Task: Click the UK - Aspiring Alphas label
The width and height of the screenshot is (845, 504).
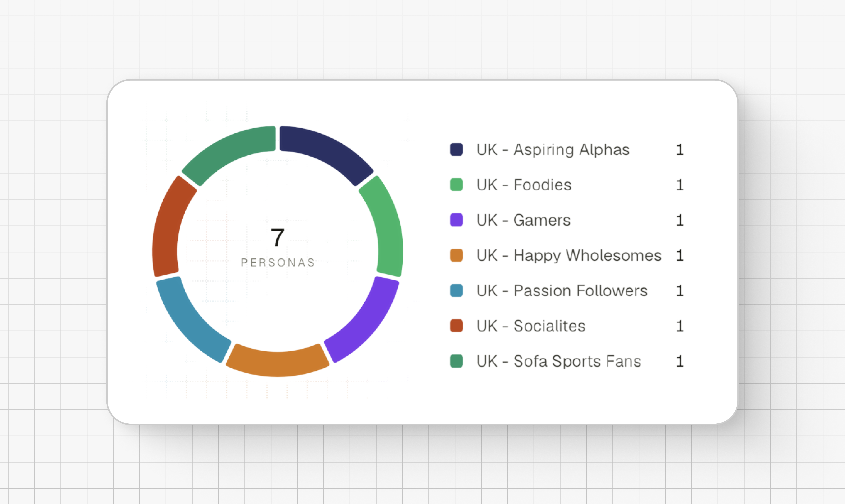Action: point(553,149)
